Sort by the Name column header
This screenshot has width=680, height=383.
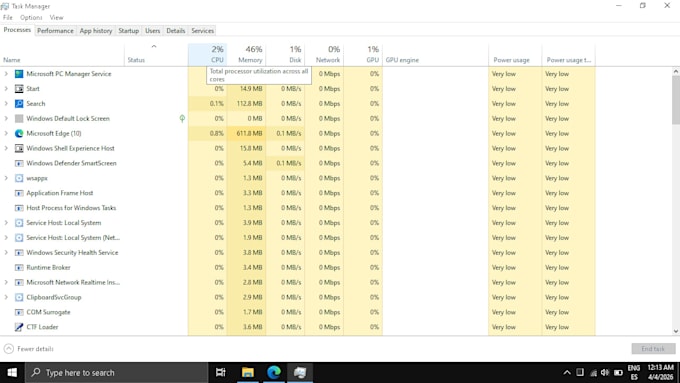coord(62,54)
